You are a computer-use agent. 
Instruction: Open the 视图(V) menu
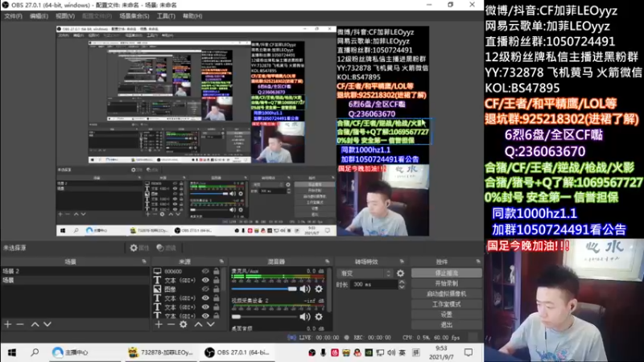[65, 16]
